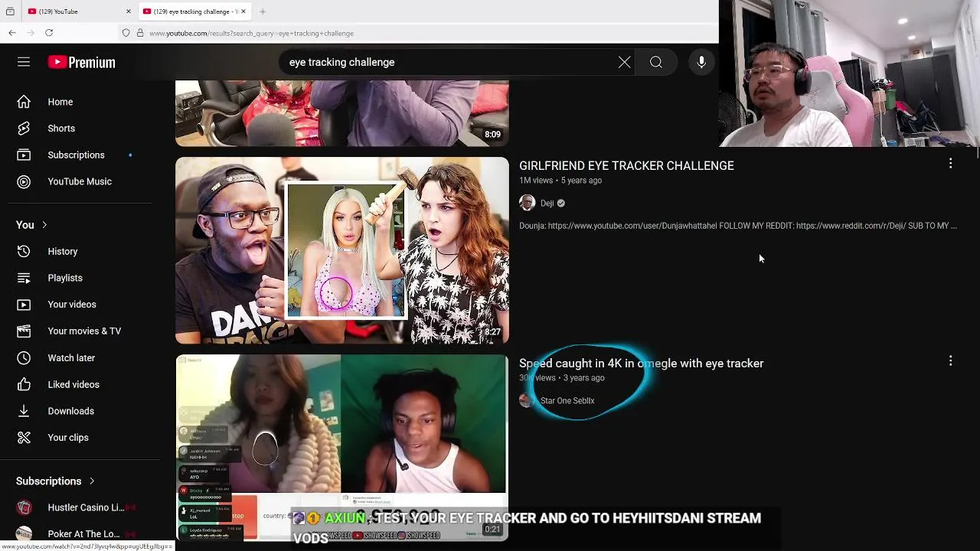Expand the You section chevron

[44, 225]
